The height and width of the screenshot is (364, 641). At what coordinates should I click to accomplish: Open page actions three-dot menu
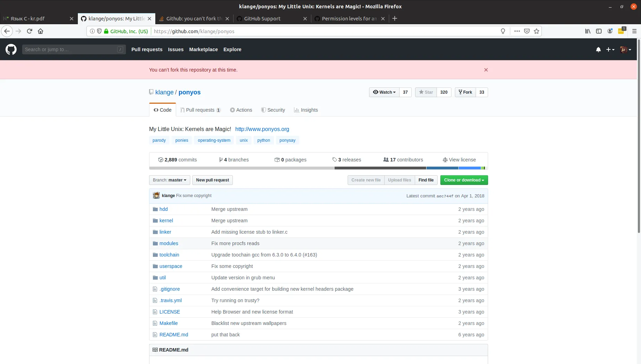click(517, 31)
